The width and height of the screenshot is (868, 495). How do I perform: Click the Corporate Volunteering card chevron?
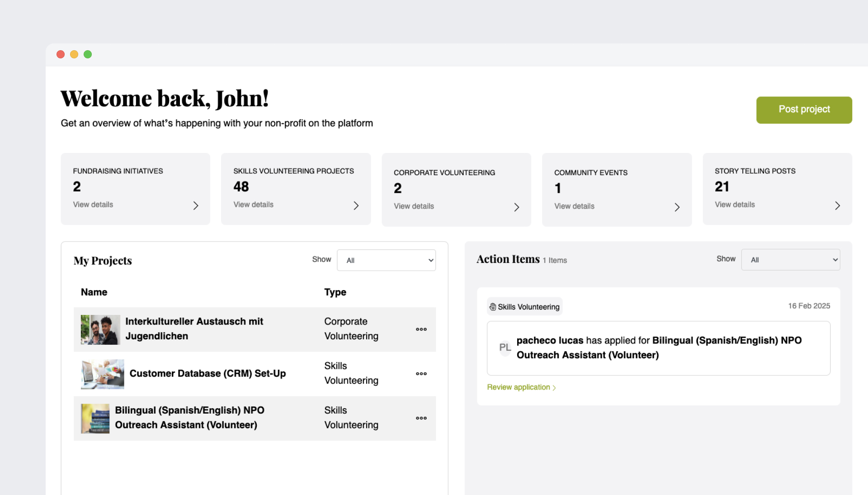tap(516, 207)
